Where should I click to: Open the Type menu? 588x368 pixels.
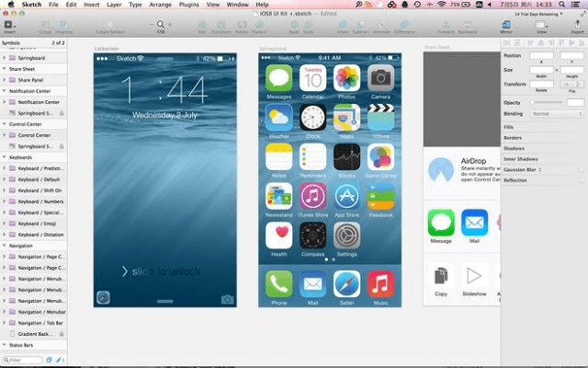click(x=135, y=5)
